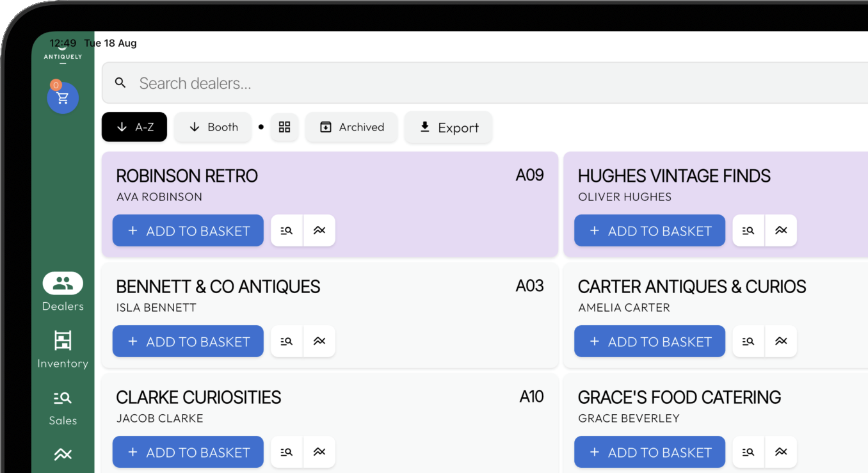The width and height of the screenshot is (868, 473).
Task: Sort dealers A-Z
Action: (x=134, y=127)
